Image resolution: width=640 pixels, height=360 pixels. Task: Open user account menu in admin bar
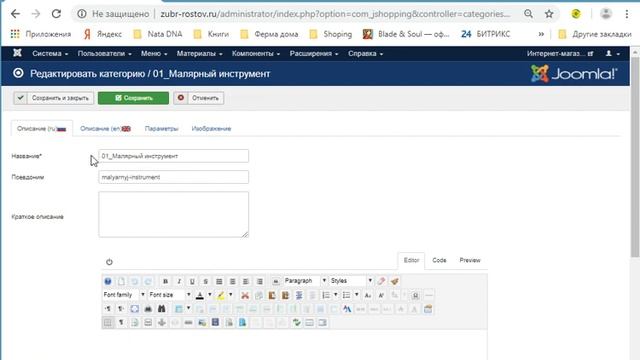[612, 53]
